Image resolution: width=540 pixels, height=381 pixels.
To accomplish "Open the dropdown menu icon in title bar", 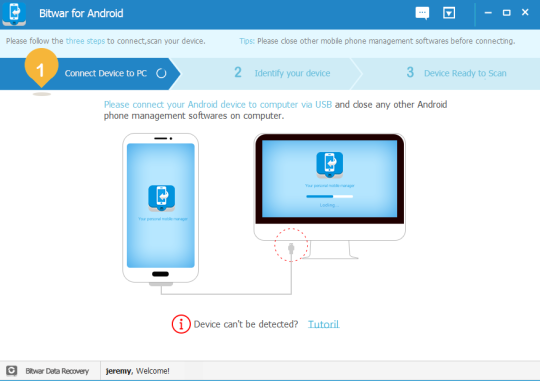I will tap(449, 13).
